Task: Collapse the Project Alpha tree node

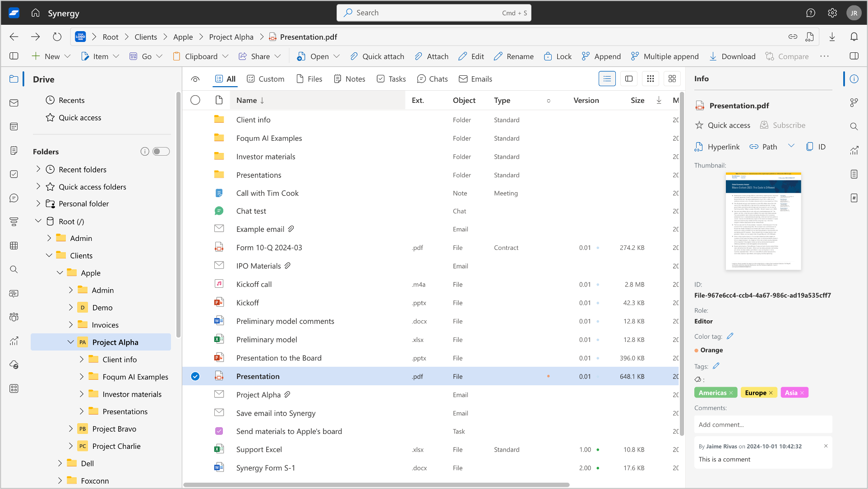Action: click(71, 342)
